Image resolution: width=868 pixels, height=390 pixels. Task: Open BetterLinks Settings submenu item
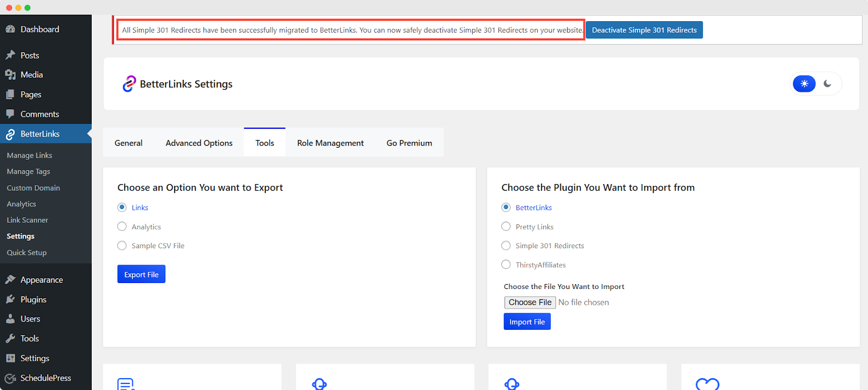click(x=21, y=236)
